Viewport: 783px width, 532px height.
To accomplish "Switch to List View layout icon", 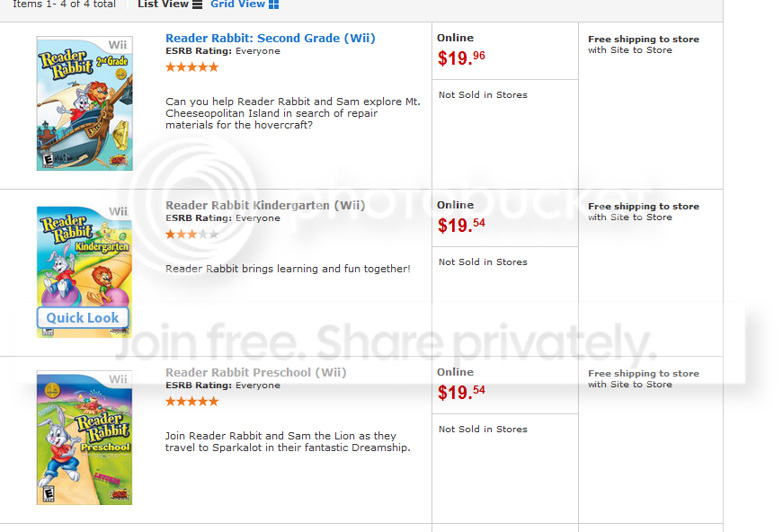I will [x=198, y=4].
